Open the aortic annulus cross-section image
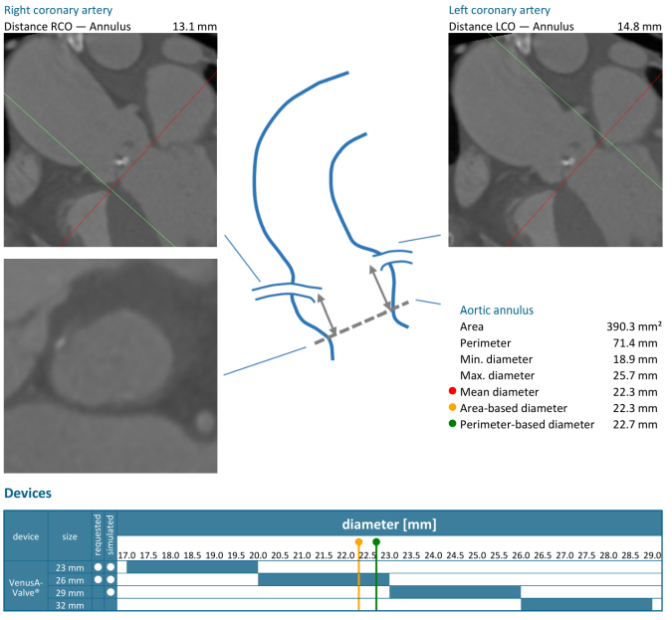Viewport: 672px width, 620px height. click(110, 366)
